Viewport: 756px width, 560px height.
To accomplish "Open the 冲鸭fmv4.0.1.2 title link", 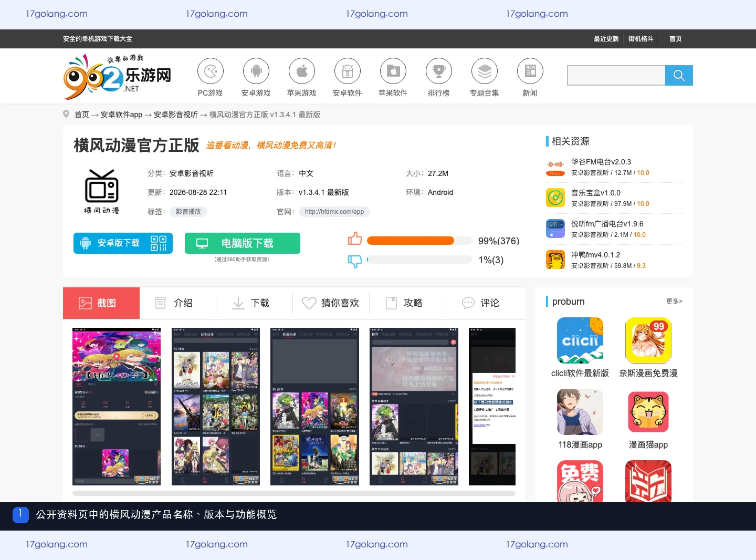I will [x=596, y=255].
